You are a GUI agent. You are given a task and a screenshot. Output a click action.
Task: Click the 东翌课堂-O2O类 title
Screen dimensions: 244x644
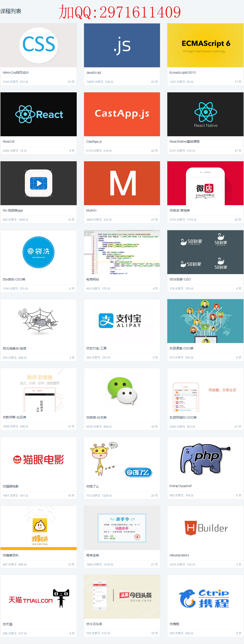[x=181, y=348]
